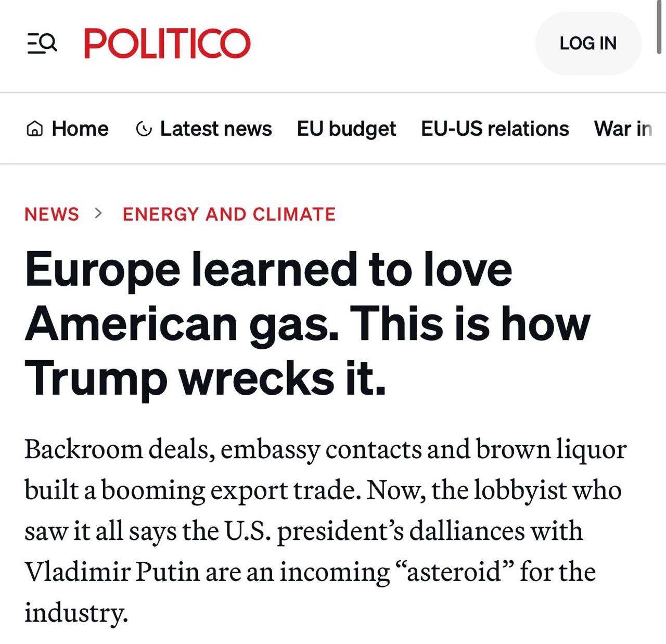Open the menu and search icon
The height and width of the screenshot is (644, 666).
[42, 43]
